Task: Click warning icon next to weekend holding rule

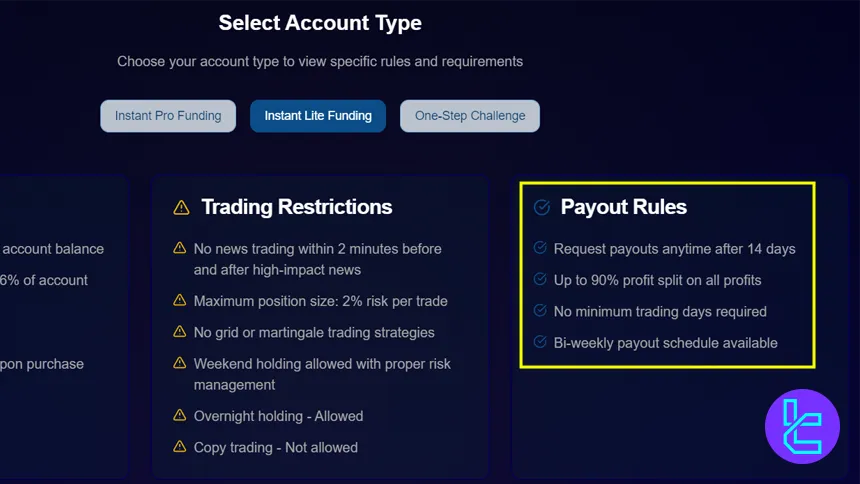Action: [180, 364]
